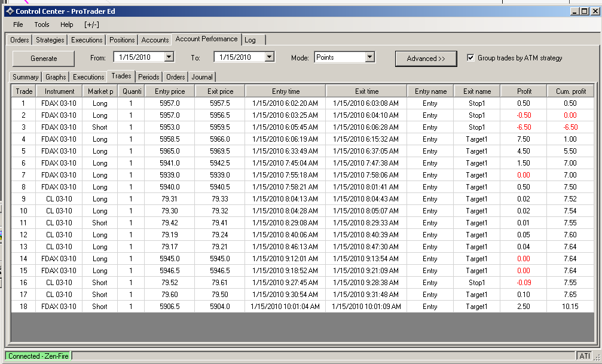This screenshot has height=364, width=602.
Task: Click the Control Center title bar app icon
Action: point(10,11)
